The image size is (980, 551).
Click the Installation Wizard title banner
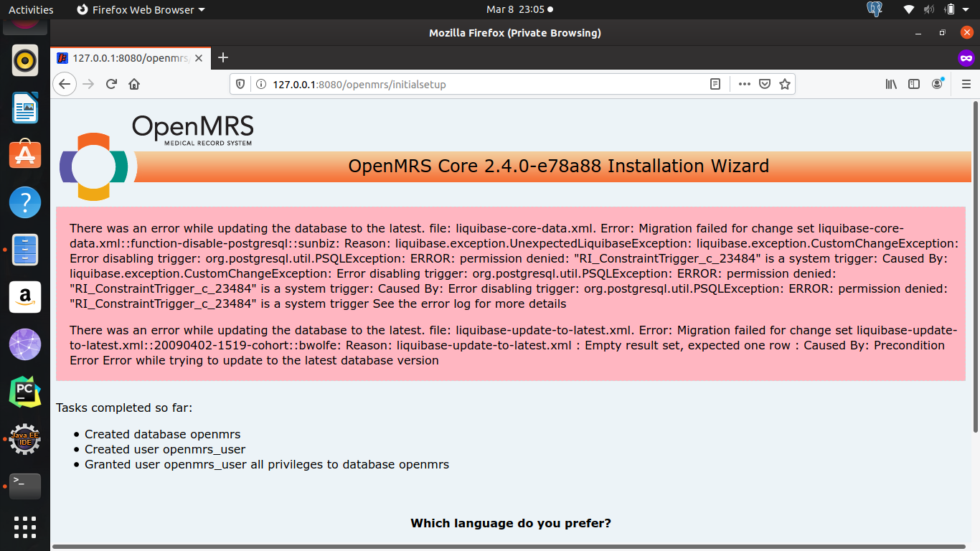[554, 166]
